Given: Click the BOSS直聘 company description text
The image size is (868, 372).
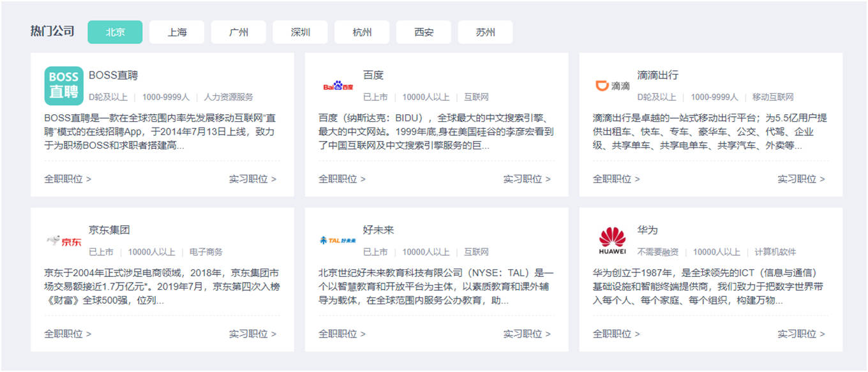Looking at the screenshot, I should coord(160,131).
